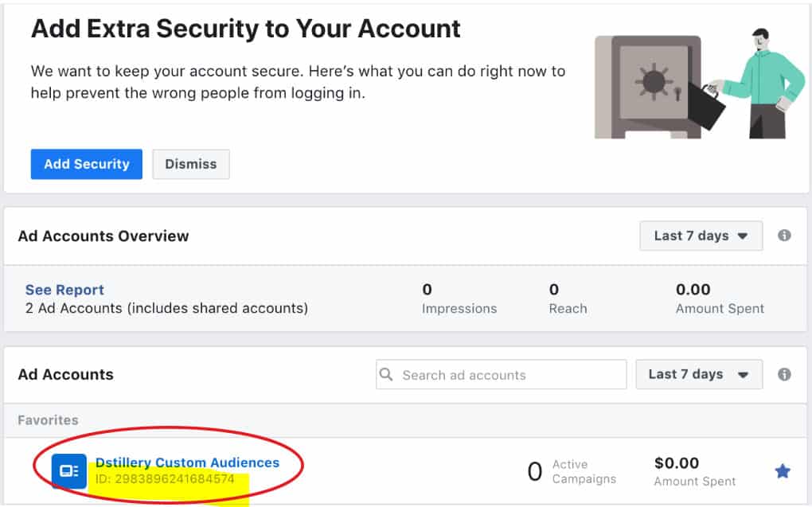Click the Impressions stat value
812x507 pixels.
(427, 290)
